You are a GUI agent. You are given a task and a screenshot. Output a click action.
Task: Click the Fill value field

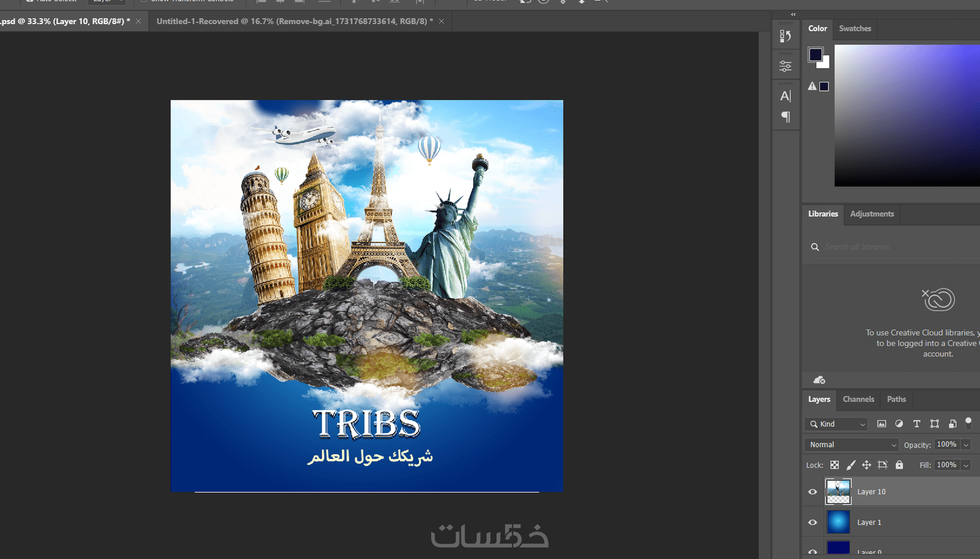947,465
